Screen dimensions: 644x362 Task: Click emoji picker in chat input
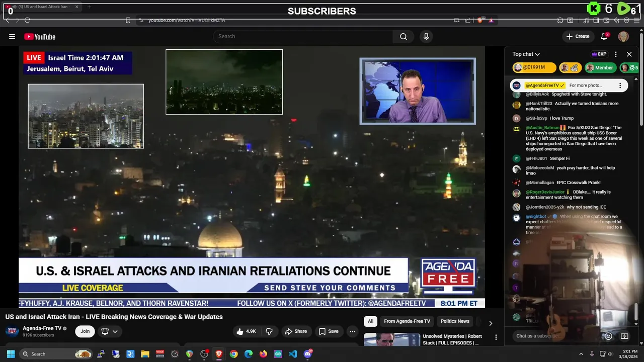point(608,336)
